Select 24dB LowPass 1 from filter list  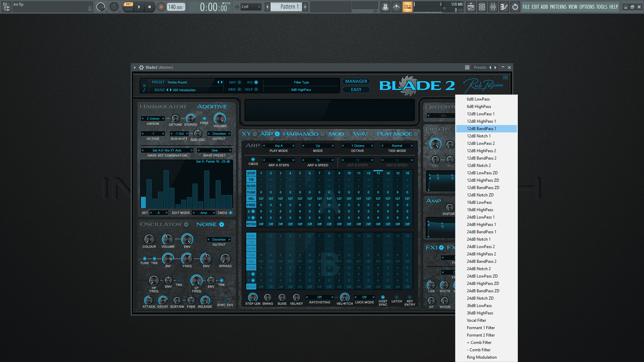(x=486, y=217)
